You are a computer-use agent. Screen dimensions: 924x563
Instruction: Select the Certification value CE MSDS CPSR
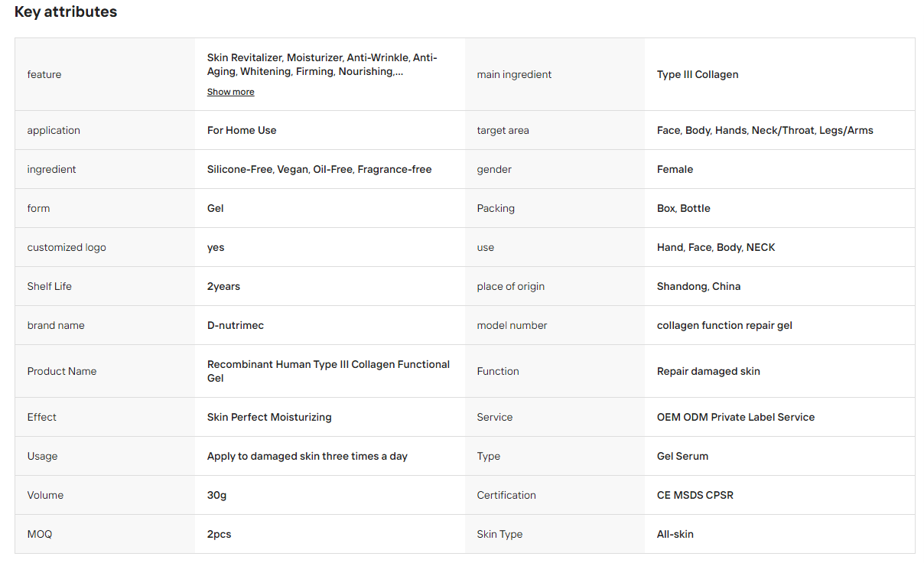695,495
